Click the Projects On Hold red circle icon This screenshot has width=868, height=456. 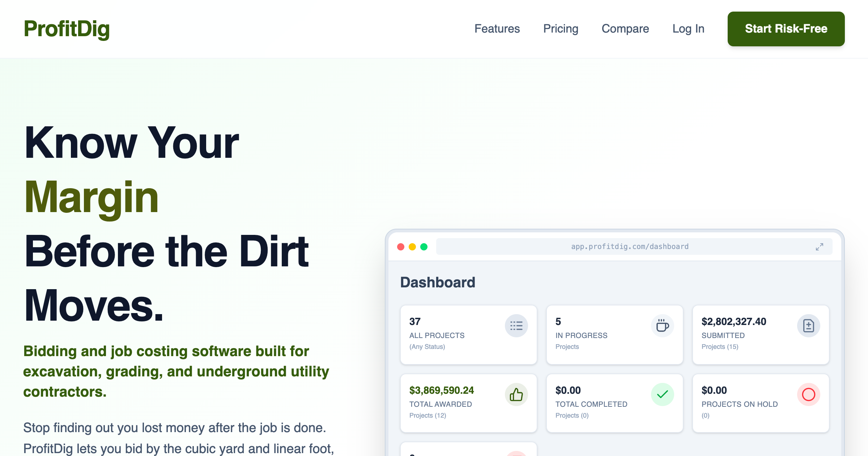click(x=808, y=394)
